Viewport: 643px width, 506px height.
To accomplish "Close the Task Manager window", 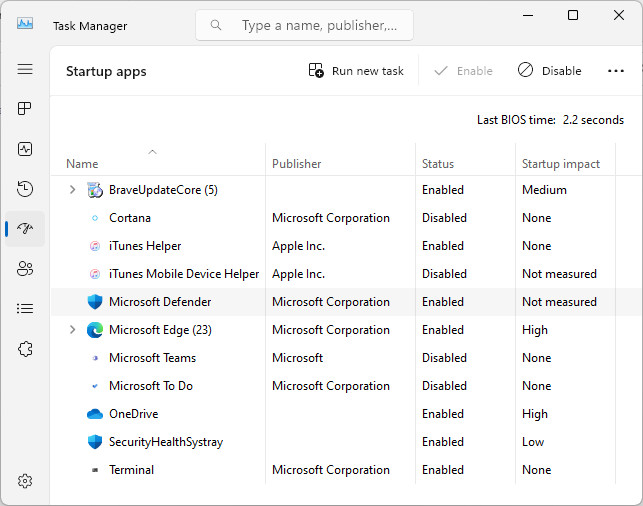I will [x=619, y=15].
